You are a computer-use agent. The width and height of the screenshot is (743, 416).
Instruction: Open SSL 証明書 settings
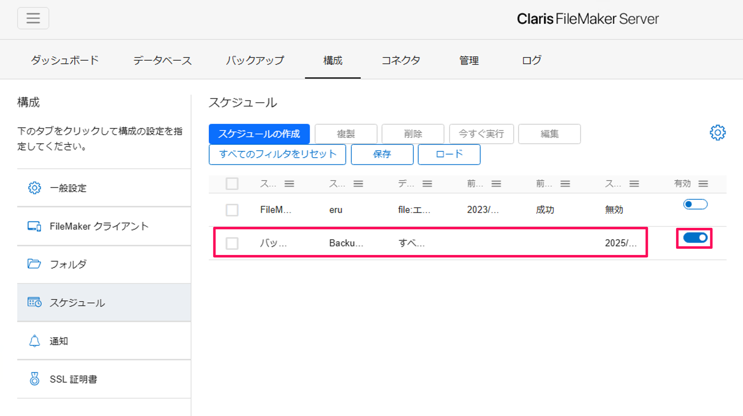pyautogui.click(x=104, y=379)
